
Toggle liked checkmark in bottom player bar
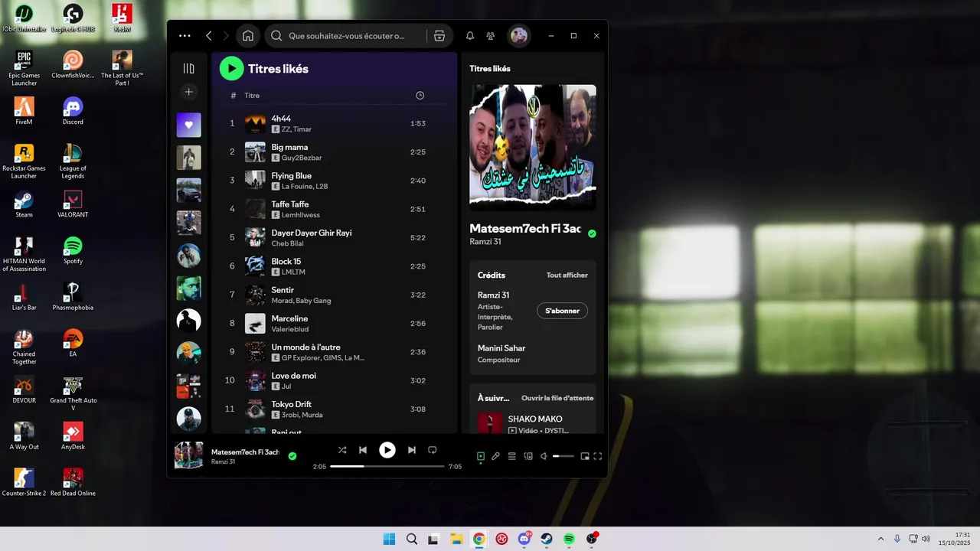coord(292,456)
